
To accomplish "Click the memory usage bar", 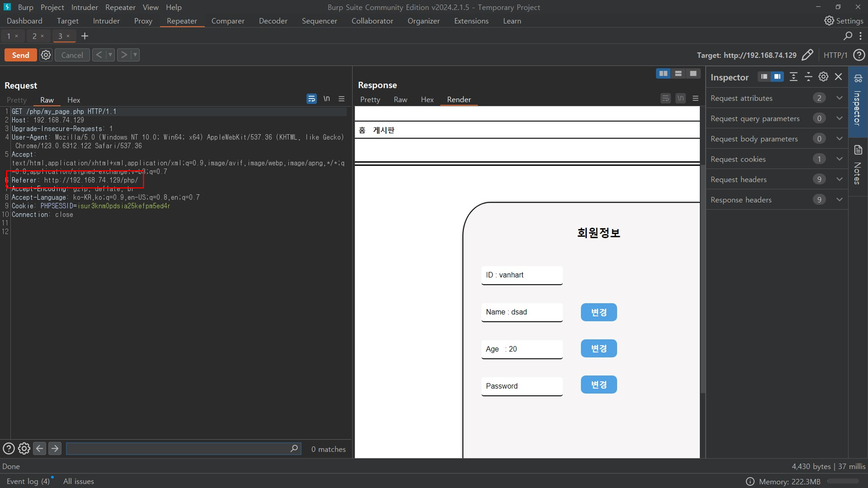I will tap(843, 481).
